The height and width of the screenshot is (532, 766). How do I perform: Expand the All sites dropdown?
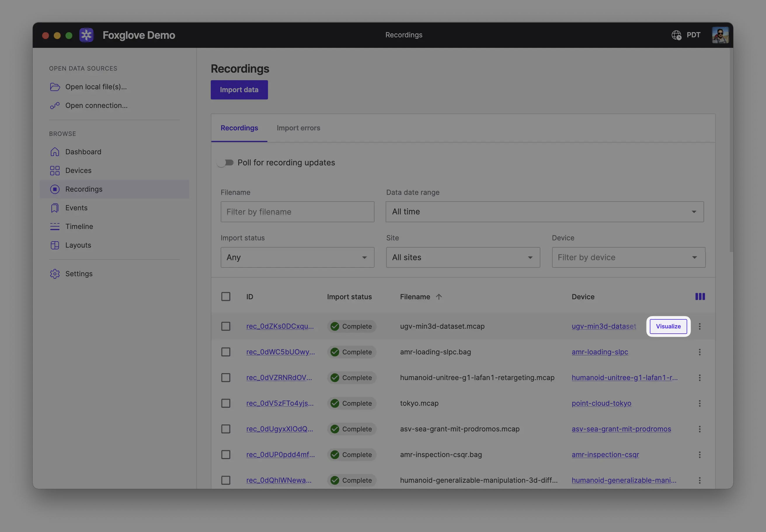point(463,257)
